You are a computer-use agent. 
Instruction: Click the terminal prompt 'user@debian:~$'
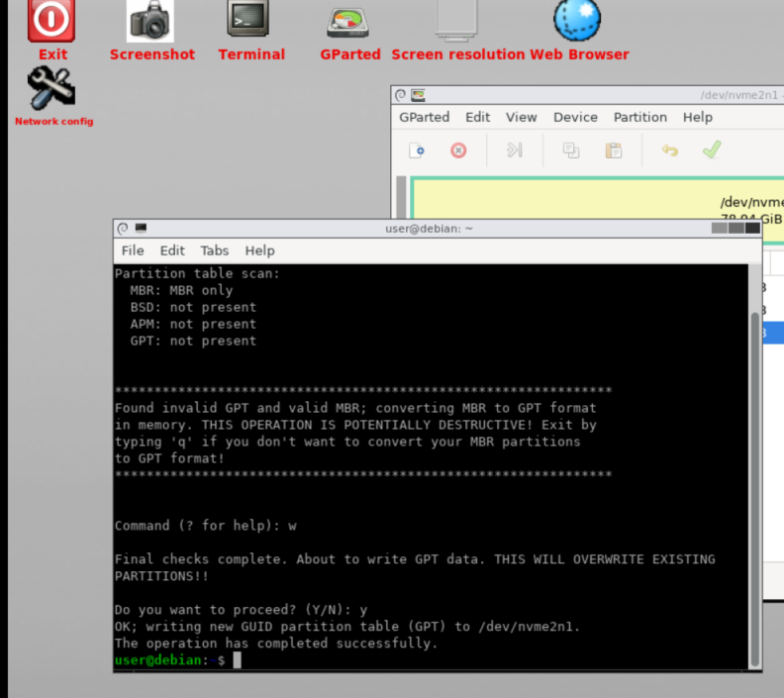point(169,660)
